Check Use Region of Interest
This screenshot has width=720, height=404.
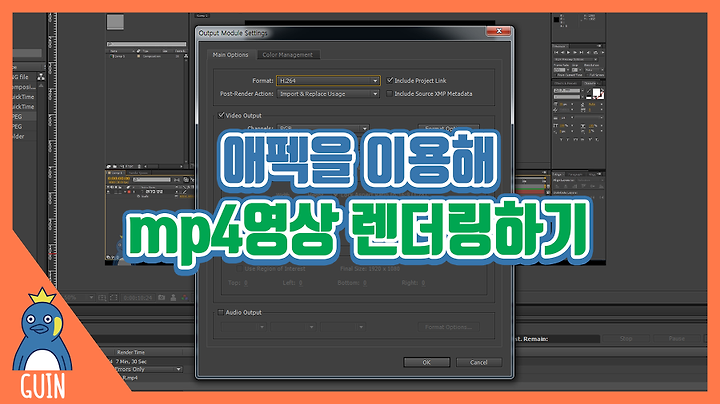pyautogui.click(x=239, y=269)
